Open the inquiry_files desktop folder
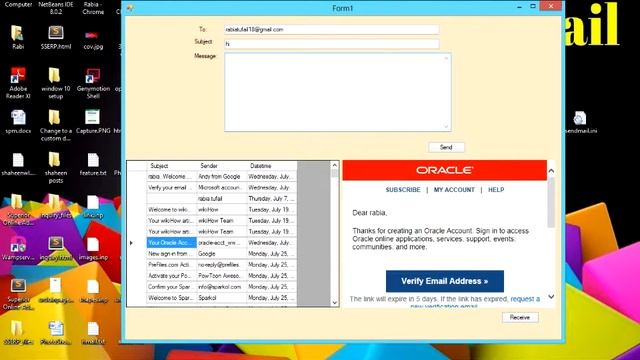The width and height of the screenshot is (640, 360). click(x=56, y=207)
